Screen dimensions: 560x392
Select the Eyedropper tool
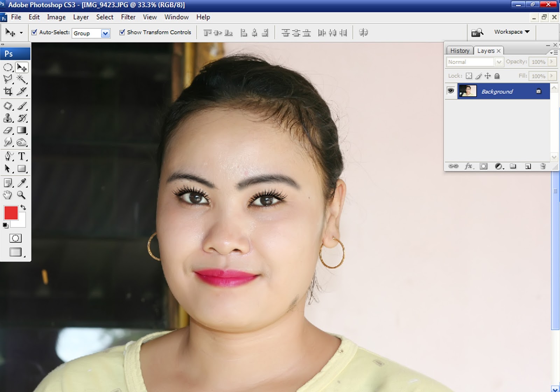click(x=22, y=182)
